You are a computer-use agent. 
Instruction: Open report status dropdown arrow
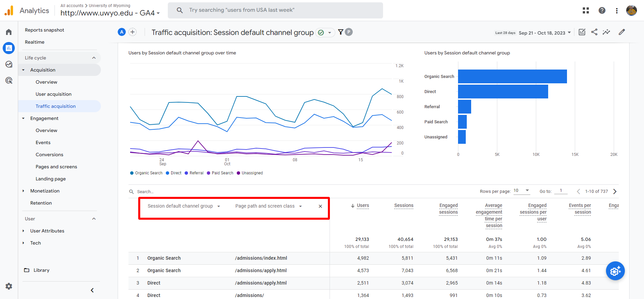point(330,33)
